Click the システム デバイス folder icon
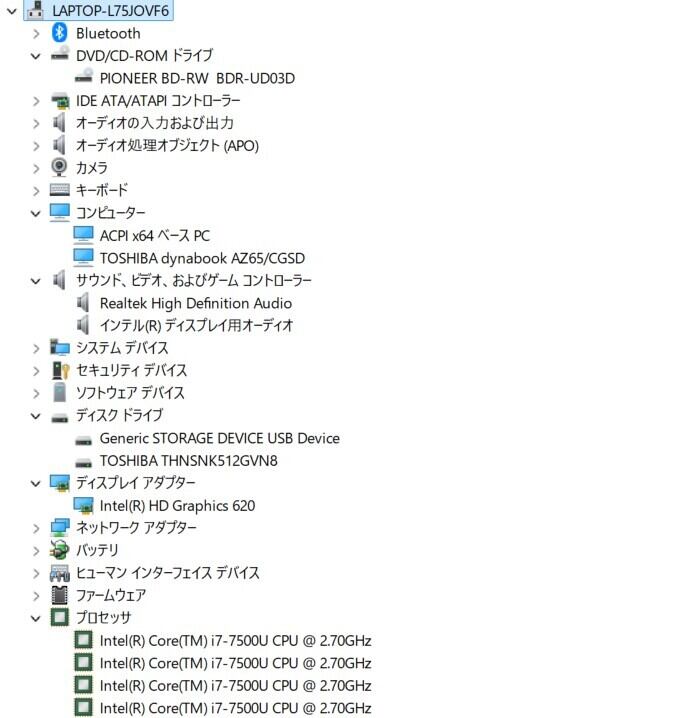Viewport: 700px width, 718px height. click(60, 348)
